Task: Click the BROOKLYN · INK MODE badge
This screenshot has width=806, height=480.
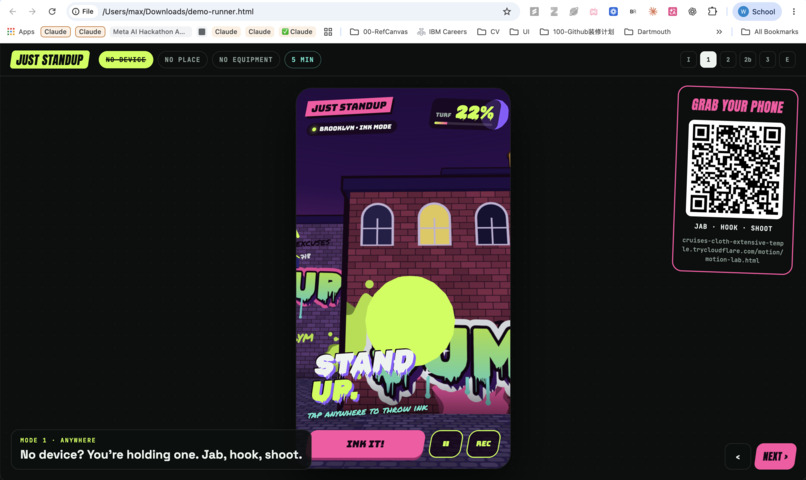Action: 352,127
